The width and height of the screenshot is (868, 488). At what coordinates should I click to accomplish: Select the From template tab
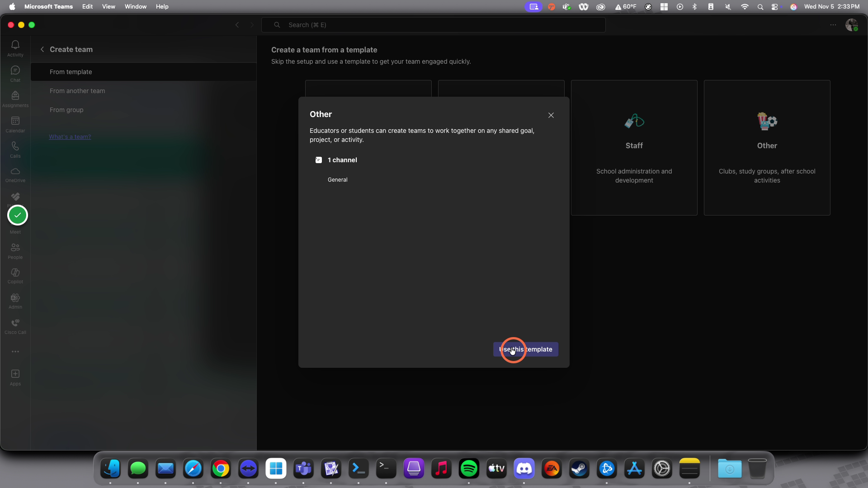[143, 72]
